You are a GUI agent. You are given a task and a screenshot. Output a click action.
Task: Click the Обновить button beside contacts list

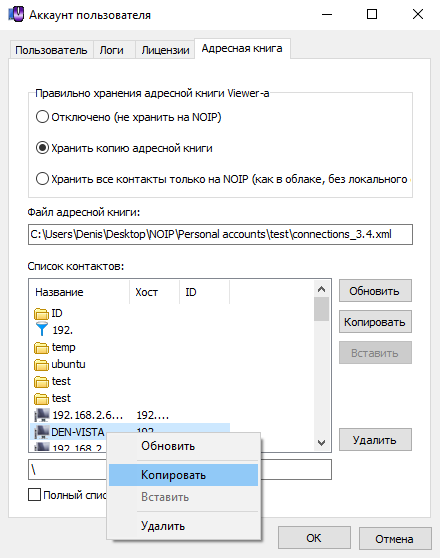click(x=375, y=291)
